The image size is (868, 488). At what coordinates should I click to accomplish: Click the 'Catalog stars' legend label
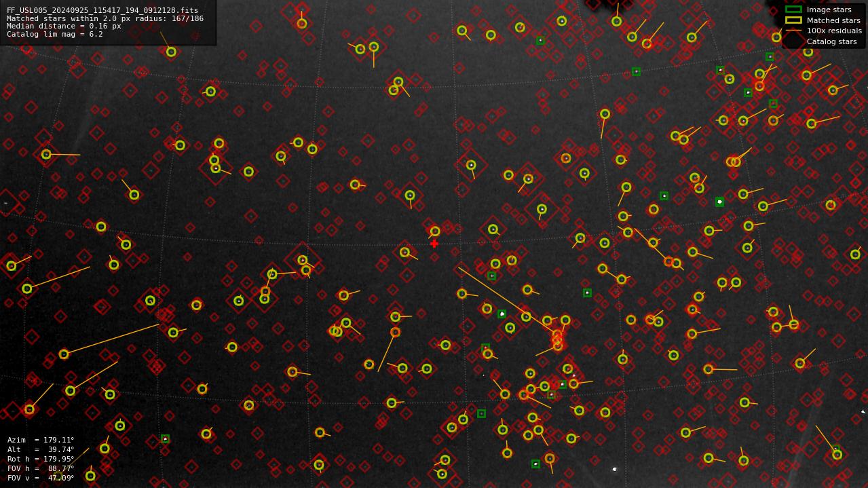[831, 41]
